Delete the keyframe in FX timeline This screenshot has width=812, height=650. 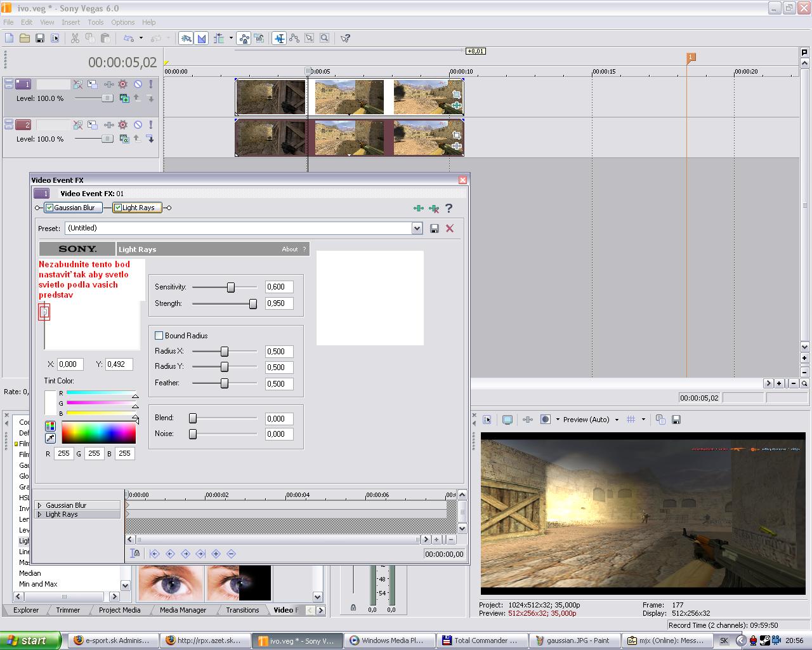click(x=231, y=554)
